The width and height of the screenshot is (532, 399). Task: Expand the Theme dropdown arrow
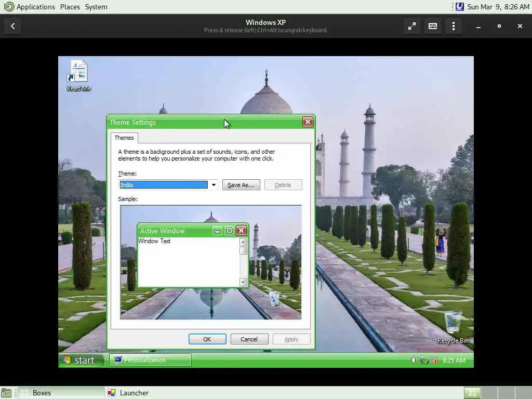pyautogui.click(x=214, y=185)
